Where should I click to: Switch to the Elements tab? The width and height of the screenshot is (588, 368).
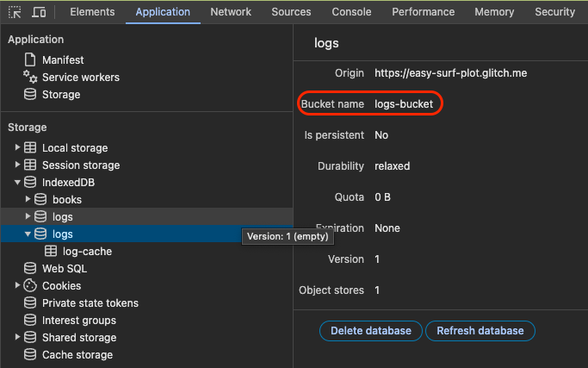tap(92, 12)
